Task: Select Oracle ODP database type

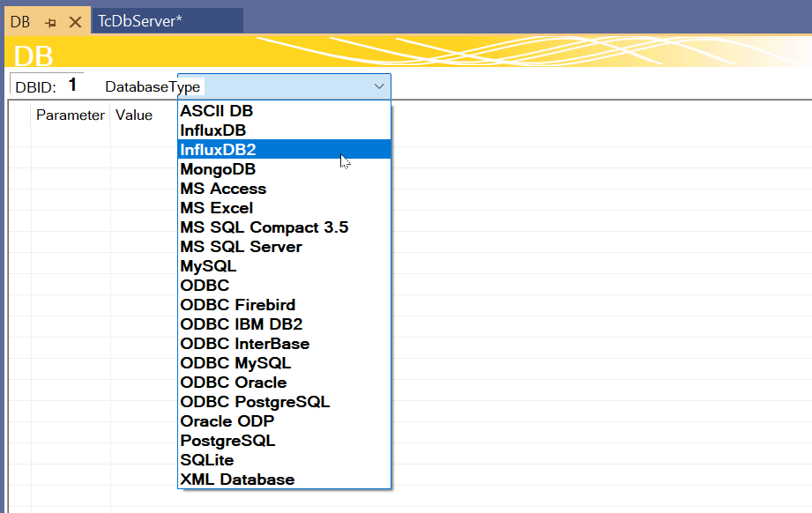Action: tap(284, 421)
